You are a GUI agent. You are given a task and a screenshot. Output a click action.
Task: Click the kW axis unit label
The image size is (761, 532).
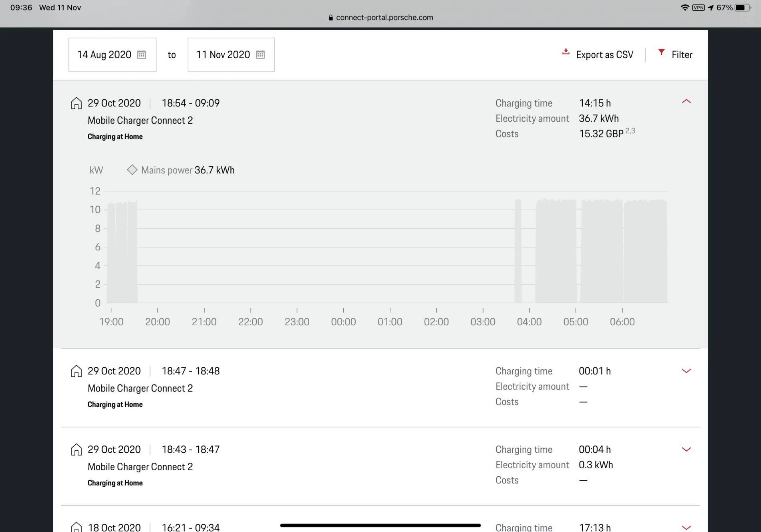pyautogui.click(x=96, y=170)
